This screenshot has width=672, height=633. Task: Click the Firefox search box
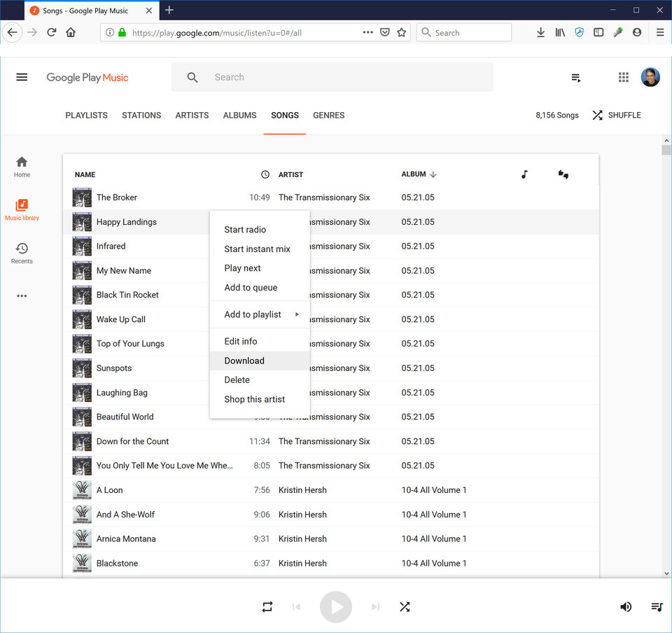(x=464, y=33)
